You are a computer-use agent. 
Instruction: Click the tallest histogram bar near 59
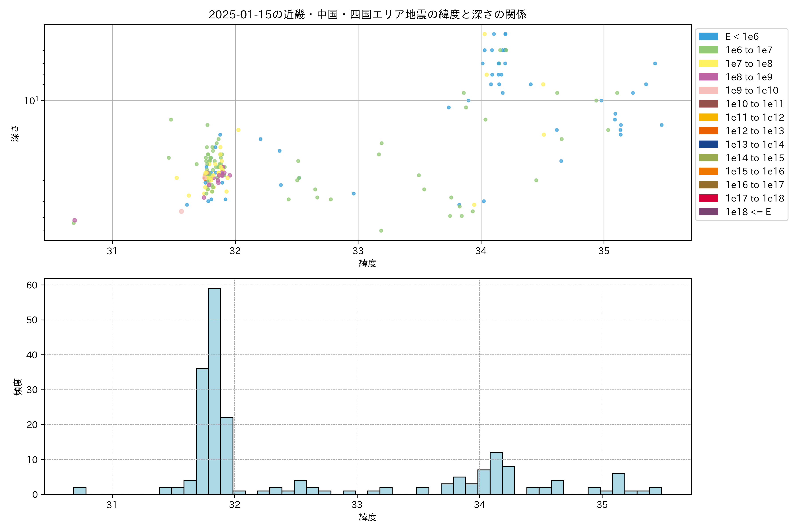214,390
